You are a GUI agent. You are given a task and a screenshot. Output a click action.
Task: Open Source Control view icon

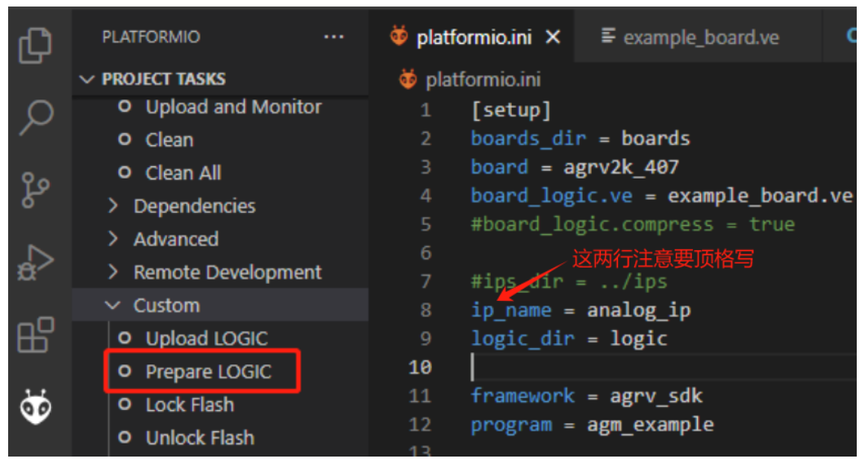(36, 190)
